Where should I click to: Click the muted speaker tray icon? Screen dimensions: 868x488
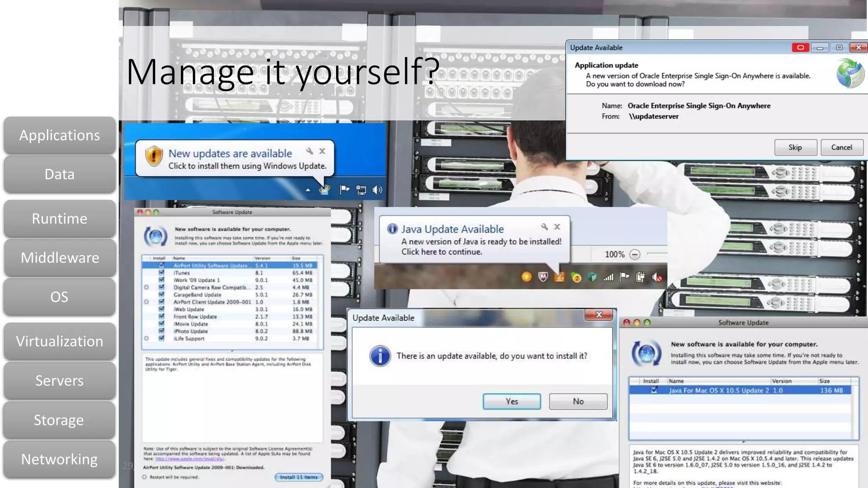coord(657,277)
